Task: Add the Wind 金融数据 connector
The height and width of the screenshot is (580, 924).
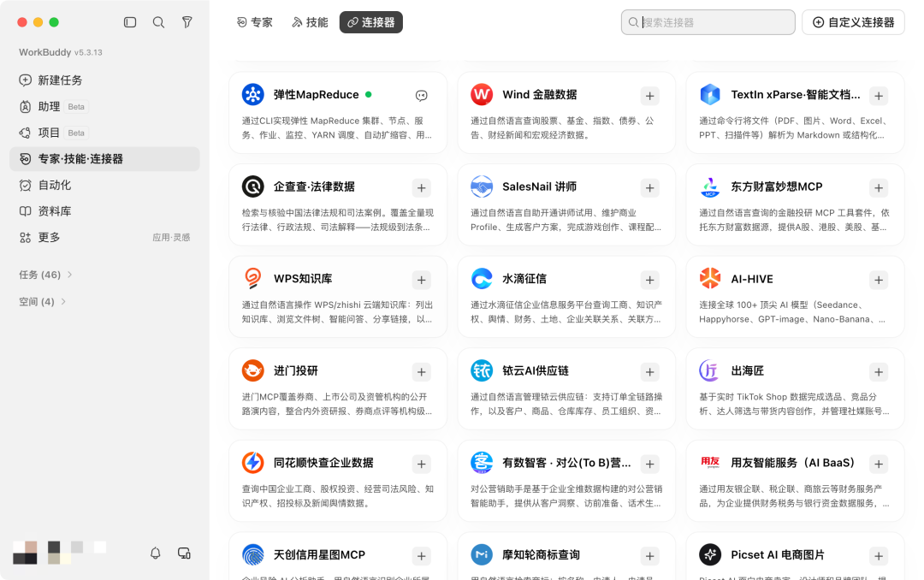Action: click(x=649, y=96)
